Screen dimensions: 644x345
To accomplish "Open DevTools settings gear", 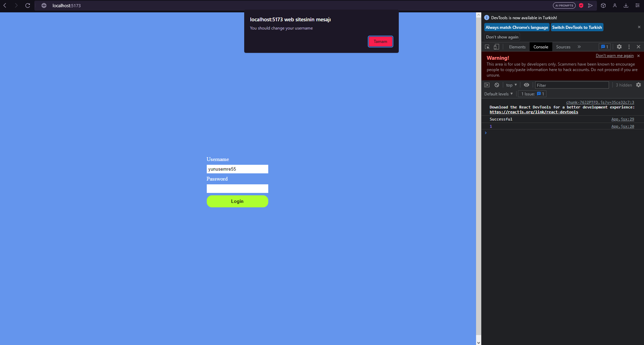I will click(x=619, y=47).
